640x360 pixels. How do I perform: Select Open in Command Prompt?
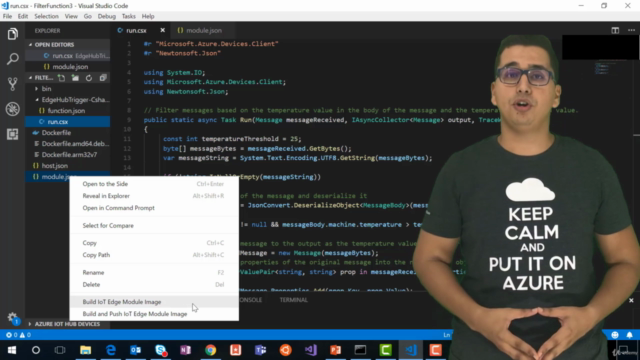click(154, 208)
